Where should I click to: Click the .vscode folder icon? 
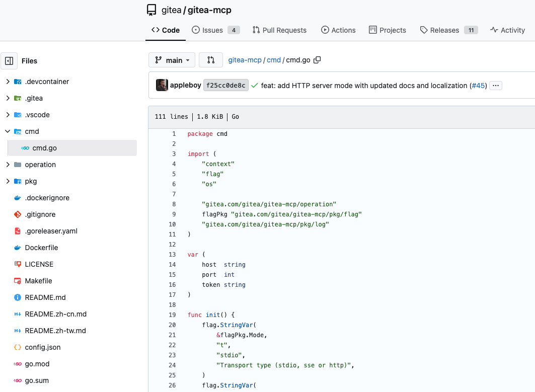pos(18,115)
